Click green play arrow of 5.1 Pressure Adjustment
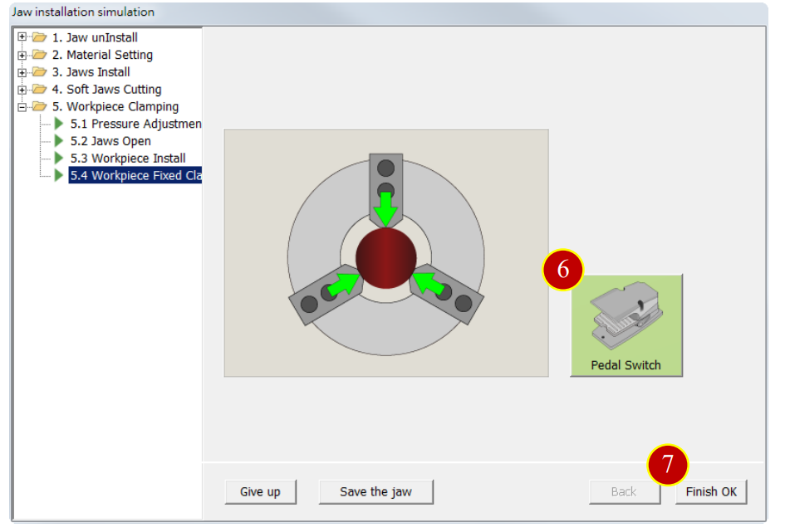785x532 pixels. coord(59,124)
